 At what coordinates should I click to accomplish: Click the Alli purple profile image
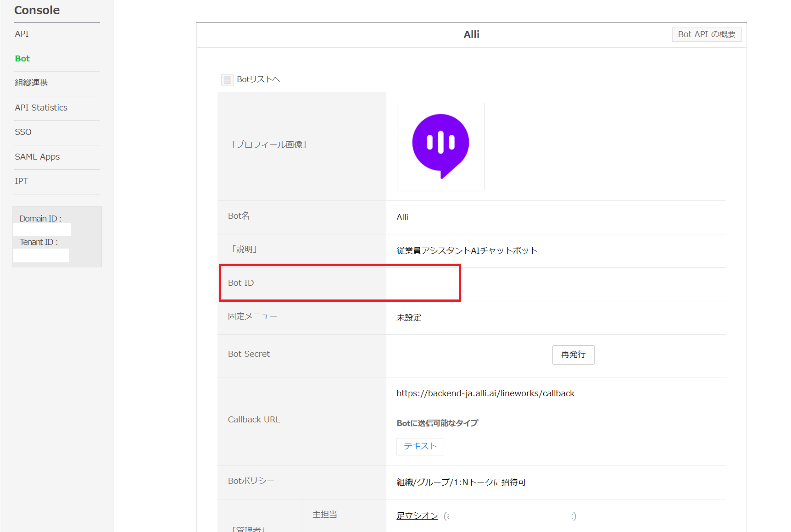pos(440,146)
